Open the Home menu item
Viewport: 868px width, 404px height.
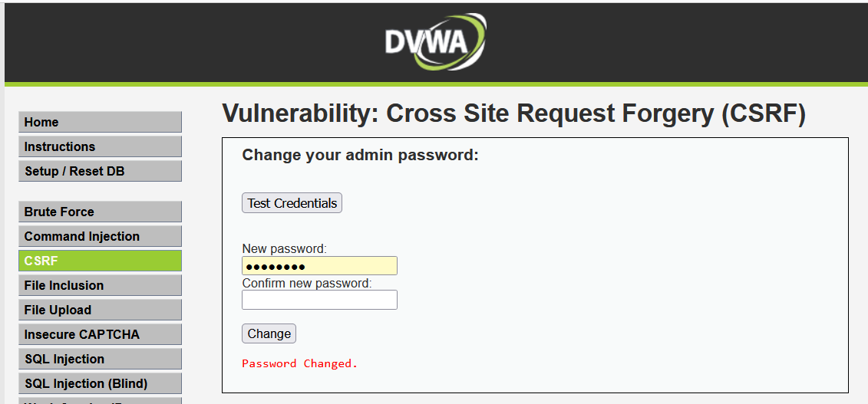click(100, 122)
